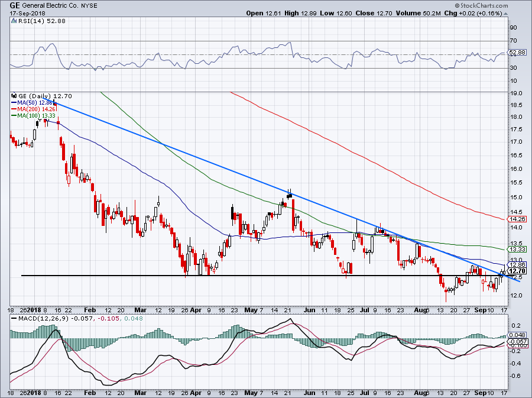Click the 0.2 label on MACD axis
Image resolution: width=532 pixels, height=398 pixels.
pos(515,326)
